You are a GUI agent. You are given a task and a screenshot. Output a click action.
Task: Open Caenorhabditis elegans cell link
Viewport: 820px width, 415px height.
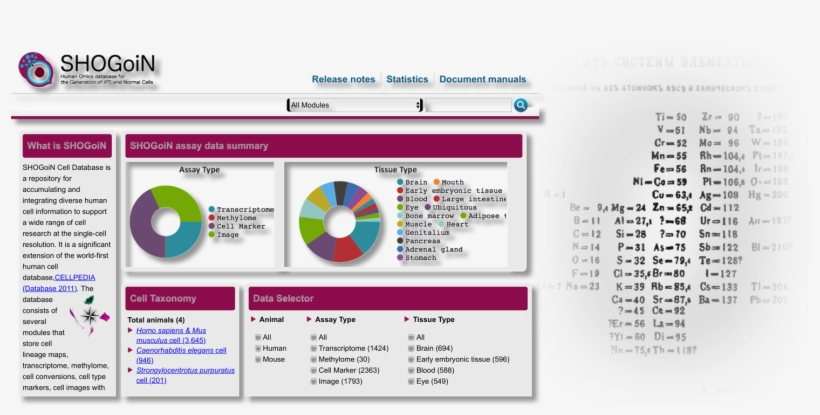[181, 355]
